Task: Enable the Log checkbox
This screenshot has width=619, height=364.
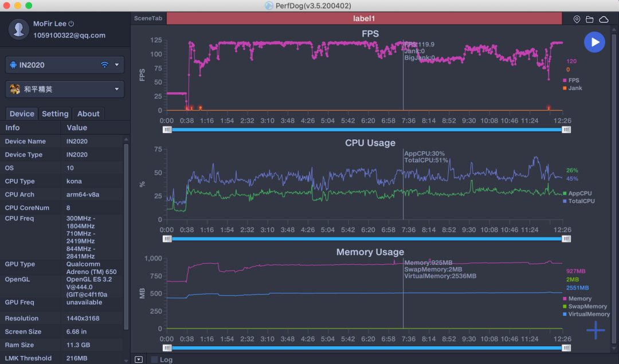Action: (154, 359)
